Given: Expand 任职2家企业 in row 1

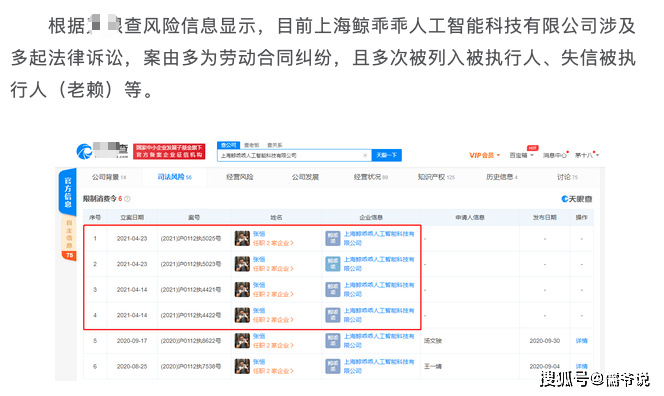Looking at the screenshot, I should pos(273,243).
